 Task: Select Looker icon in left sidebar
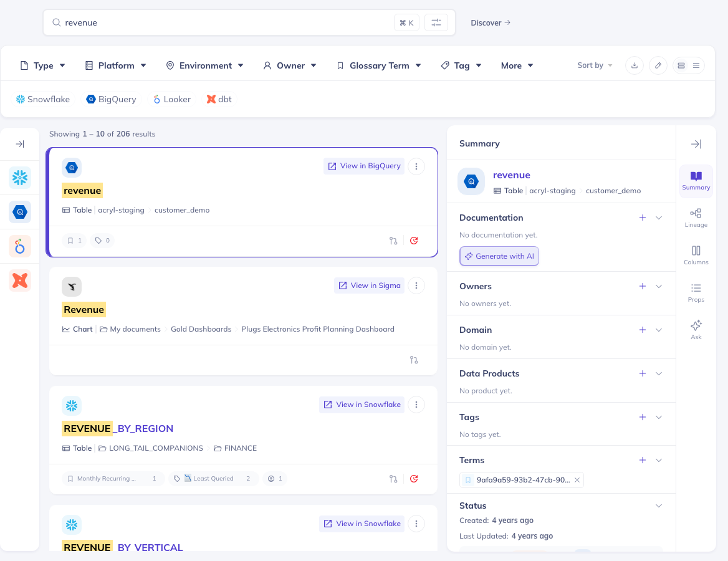pyautogui.click(x=20, y=246)
